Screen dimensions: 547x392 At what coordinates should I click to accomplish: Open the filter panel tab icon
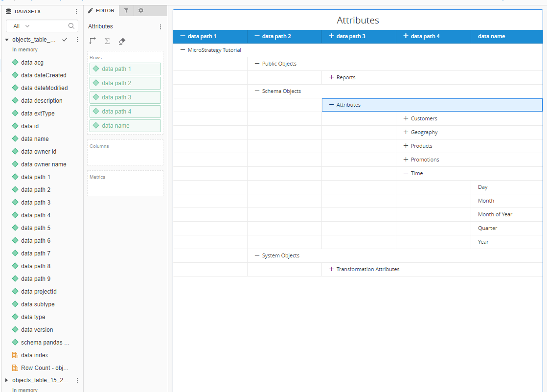click(x=126, y=10)
